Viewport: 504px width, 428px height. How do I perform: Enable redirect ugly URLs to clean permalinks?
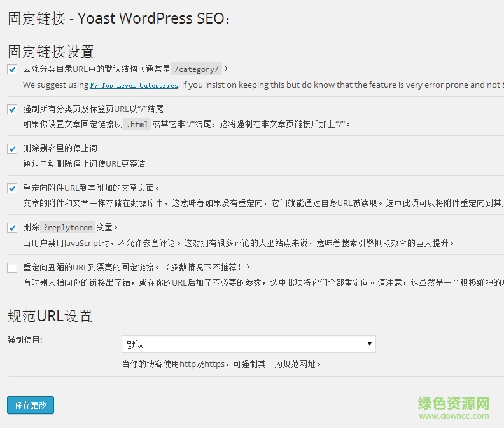point(12,267)
